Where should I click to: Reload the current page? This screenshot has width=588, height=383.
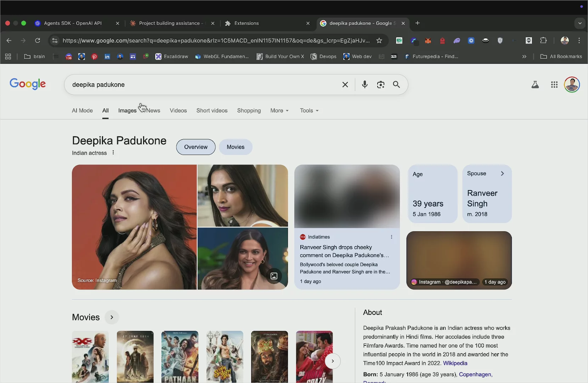pyautogui.click(x=38, y=40)
